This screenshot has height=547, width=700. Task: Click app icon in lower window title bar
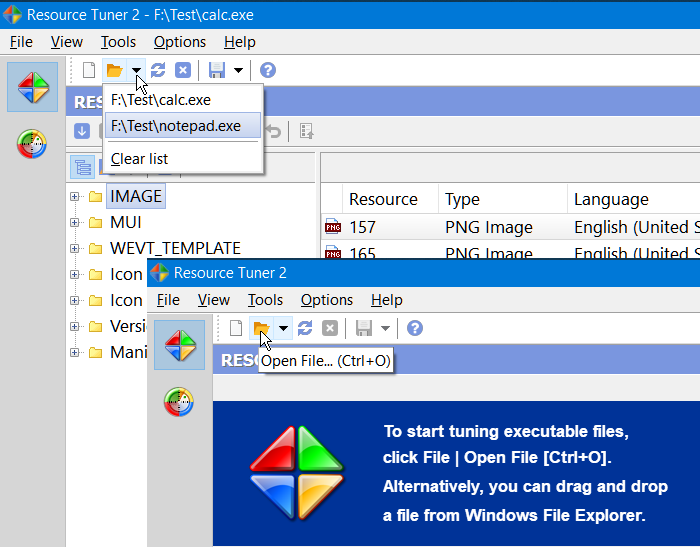pos(159,273)
